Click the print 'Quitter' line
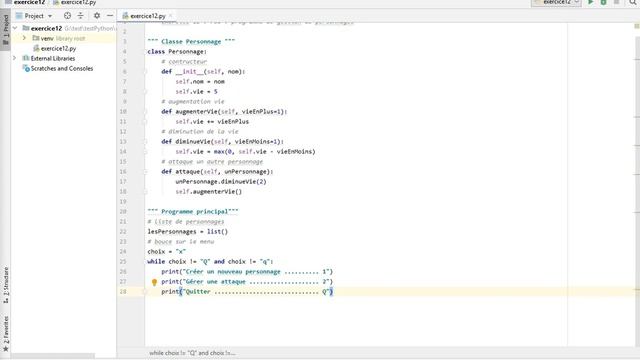The height and width of the screenshot is (360, 640). pyautogui.click(x=247, y=291)
